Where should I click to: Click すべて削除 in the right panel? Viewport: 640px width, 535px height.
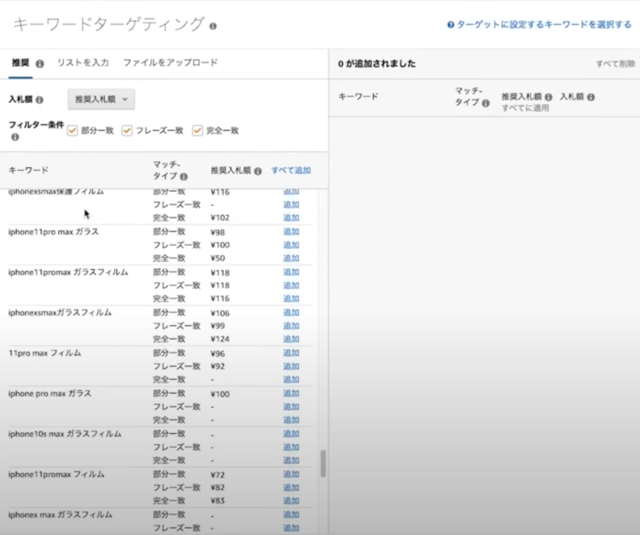614,64
